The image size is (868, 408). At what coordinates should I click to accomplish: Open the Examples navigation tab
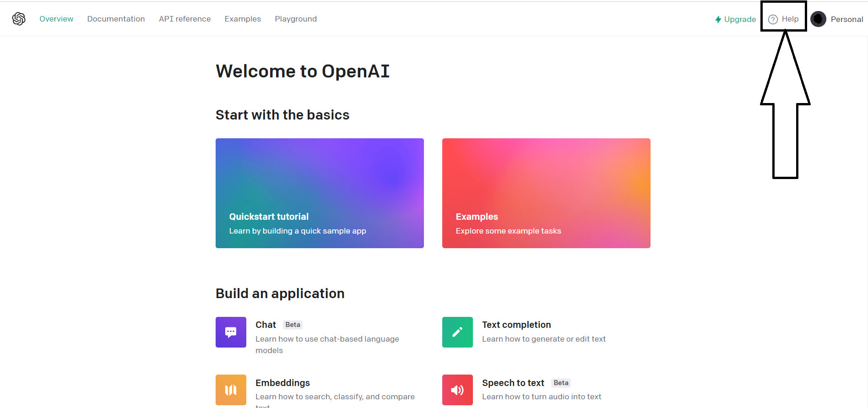pos(243,19)
